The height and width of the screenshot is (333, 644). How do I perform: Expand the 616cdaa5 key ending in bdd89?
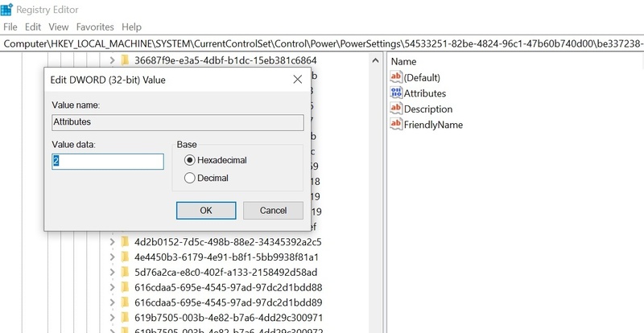[112, 302]
